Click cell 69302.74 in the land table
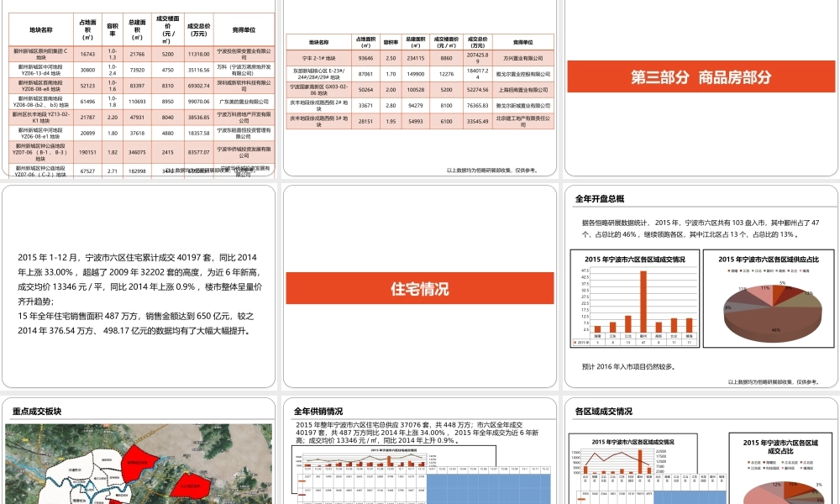 [x=199, y=86]
